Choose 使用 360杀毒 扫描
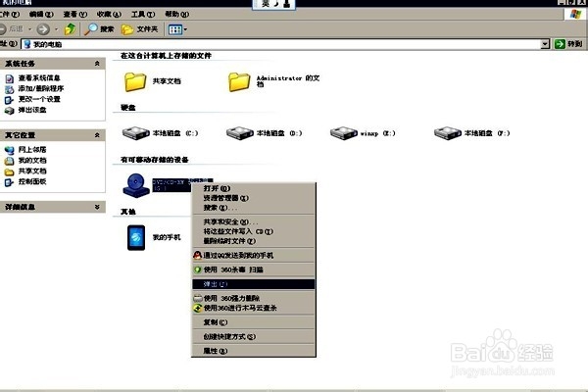 coord(254,269)
